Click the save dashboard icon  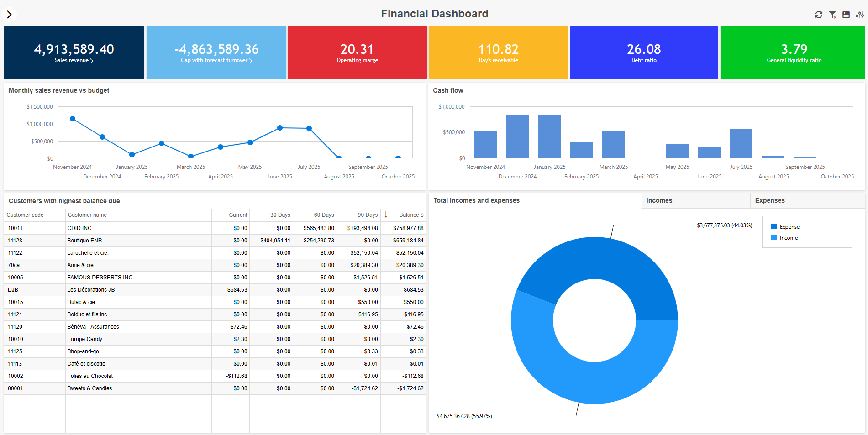click(x=846, y=15)
